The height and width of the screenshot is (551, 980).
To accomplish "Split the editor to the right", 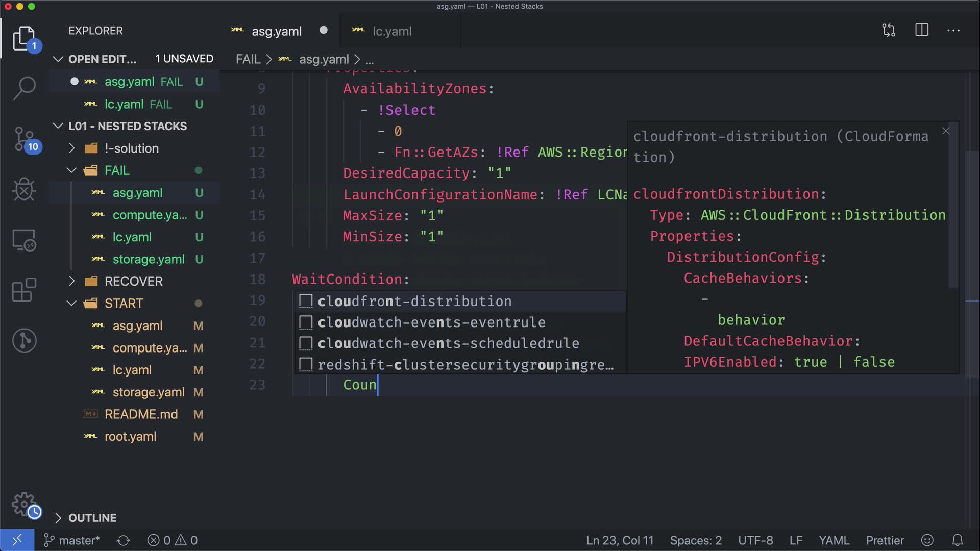I will 922,31.
